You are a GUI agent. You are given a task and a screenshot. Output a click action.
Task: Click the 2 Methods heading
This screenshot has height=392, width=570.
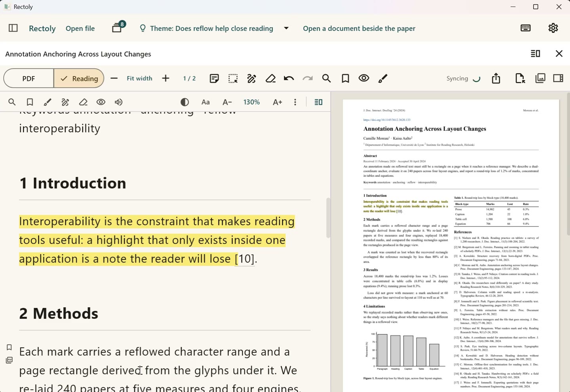(59, 314)
